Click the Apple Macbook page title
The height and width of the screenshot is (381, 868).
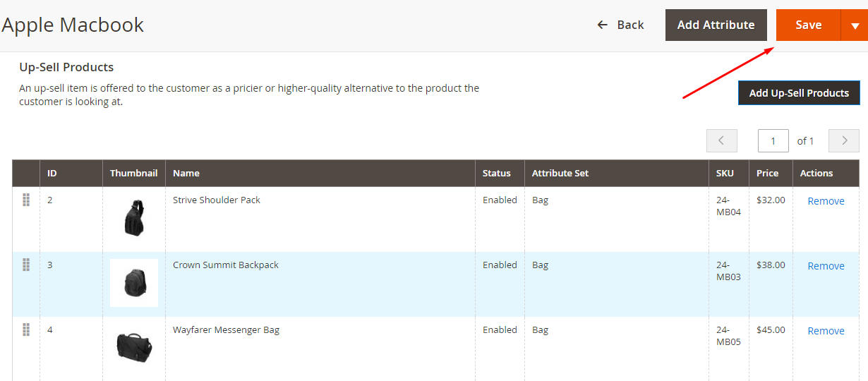click(x=73, y=25)
